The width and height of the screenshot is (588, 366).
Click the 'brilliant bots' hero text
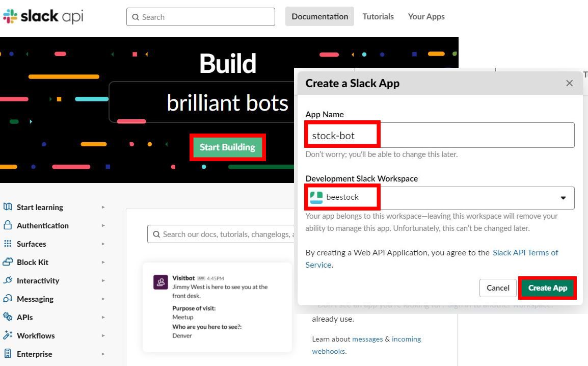228,102
